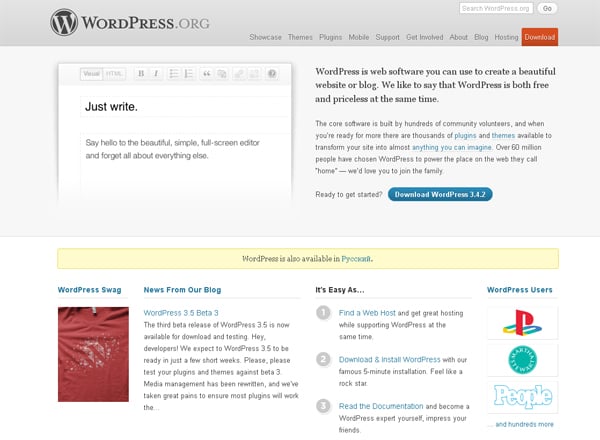Open the WordPress Swag heading link
This screenshot has width=600, height=440.
click(89, 290)
